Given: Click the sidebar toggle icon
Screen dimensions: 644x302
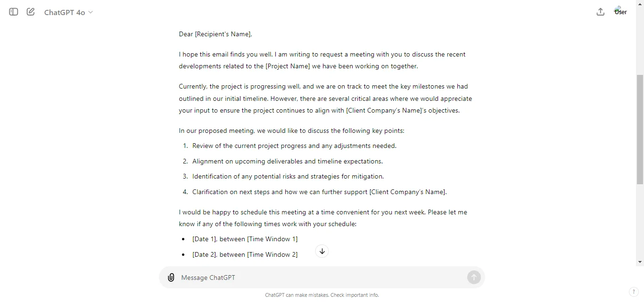Looking at the screenshot, I should [13, 12].
